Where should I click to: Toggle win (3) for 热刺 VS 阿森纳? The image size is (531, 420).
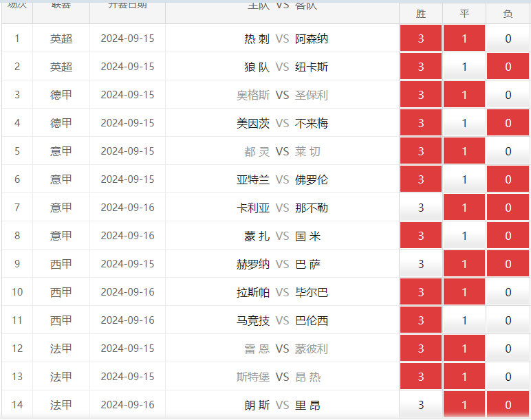click(420, 38)
